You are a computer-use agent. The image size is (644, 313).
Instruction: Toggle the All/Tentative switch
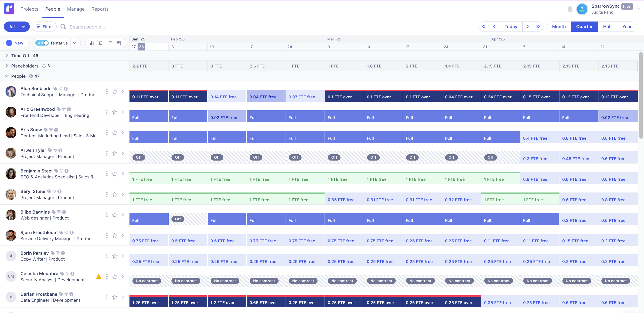pyautogui.click(x=42, y=43)
